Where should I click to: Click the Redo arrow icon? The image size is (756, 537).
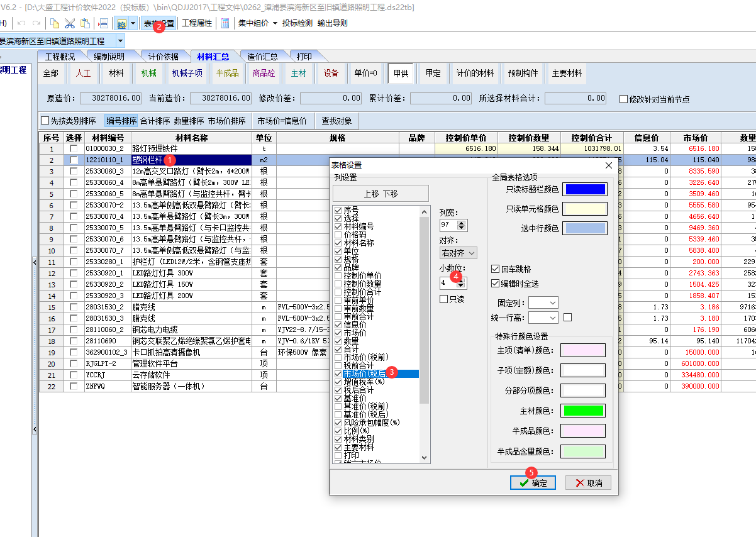point(36,23)
